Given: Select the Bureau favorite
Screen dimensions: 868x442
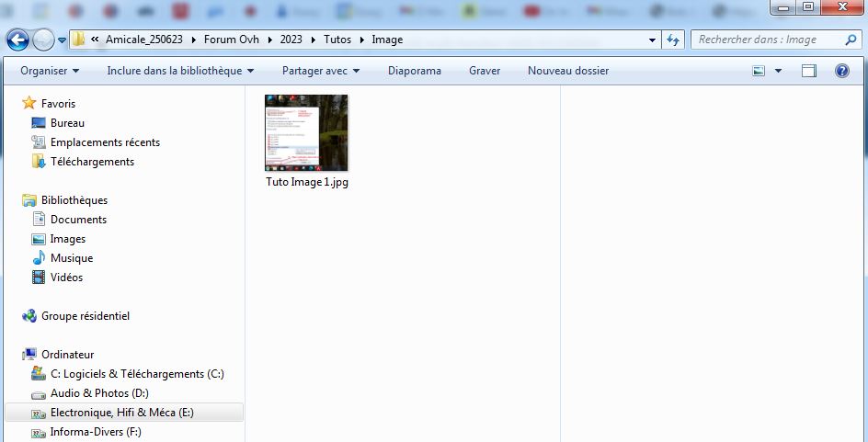Looking at the screenshot, I should [x=67, y=123].
